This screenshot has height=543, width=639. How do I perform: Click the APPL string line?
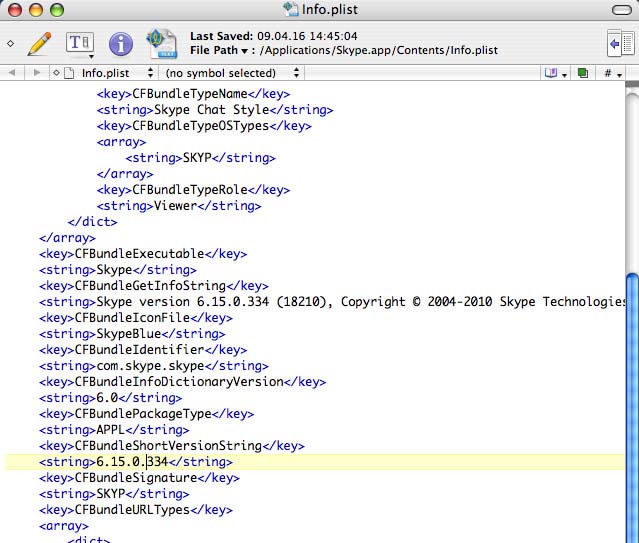click(x=114, y=430)
